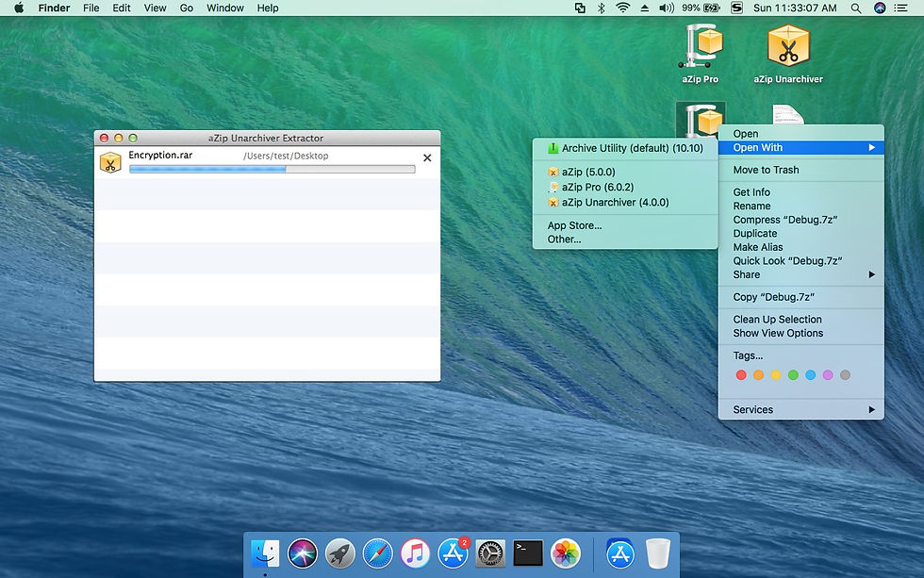Open with aZip Pro (6.0.2)

625,187
